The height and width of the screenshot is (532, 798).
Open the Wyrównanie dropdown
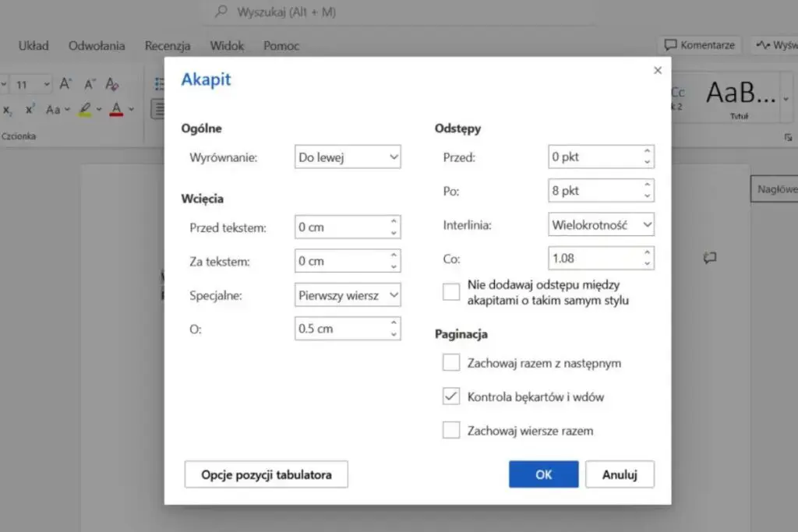point(347,157)
